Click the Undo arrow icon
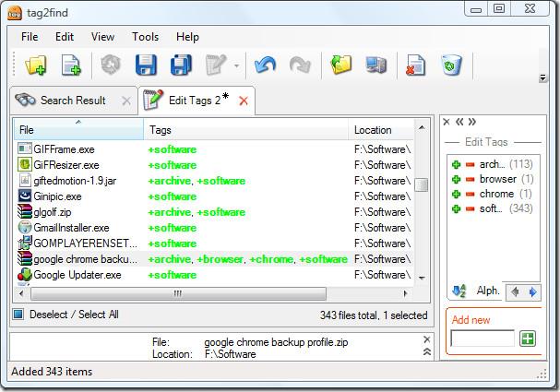Viewport: 560px width, 392px height. pos(266,65)
